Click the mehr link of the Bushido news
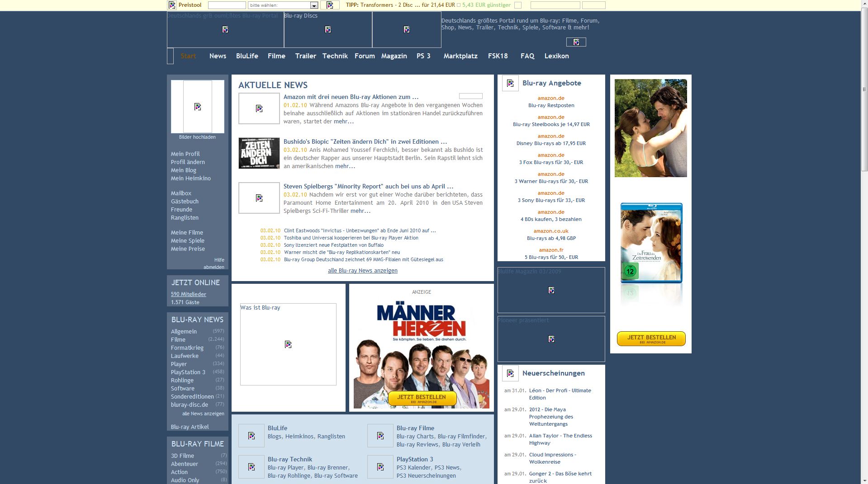Viewport: 868px width, 484px height. pyautogui.click(x=345, y=166)
